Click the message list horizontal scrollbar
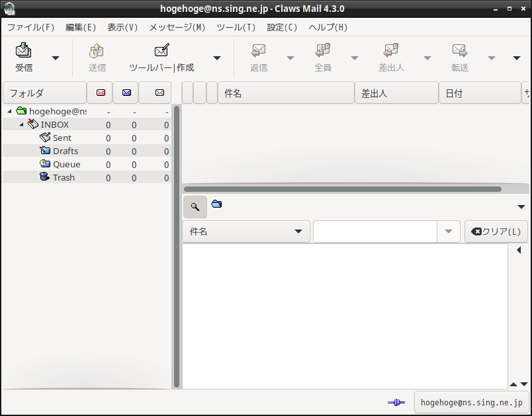 tap(343, 189)
